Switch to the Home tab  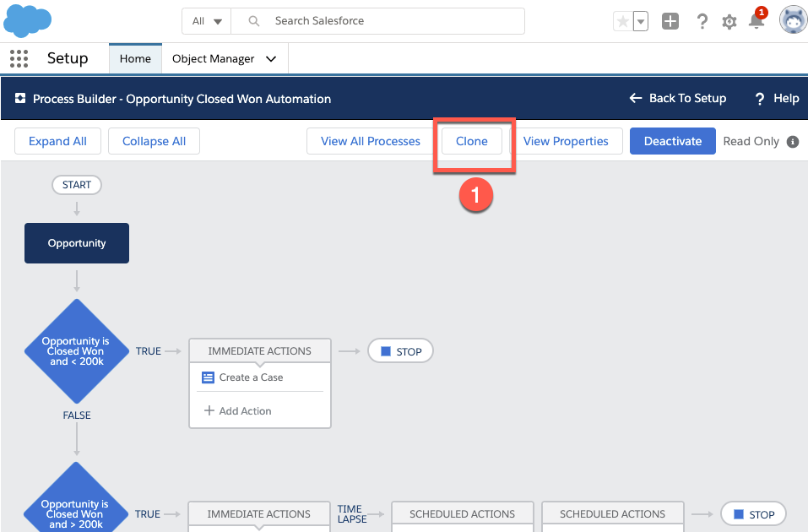(135, 59)
